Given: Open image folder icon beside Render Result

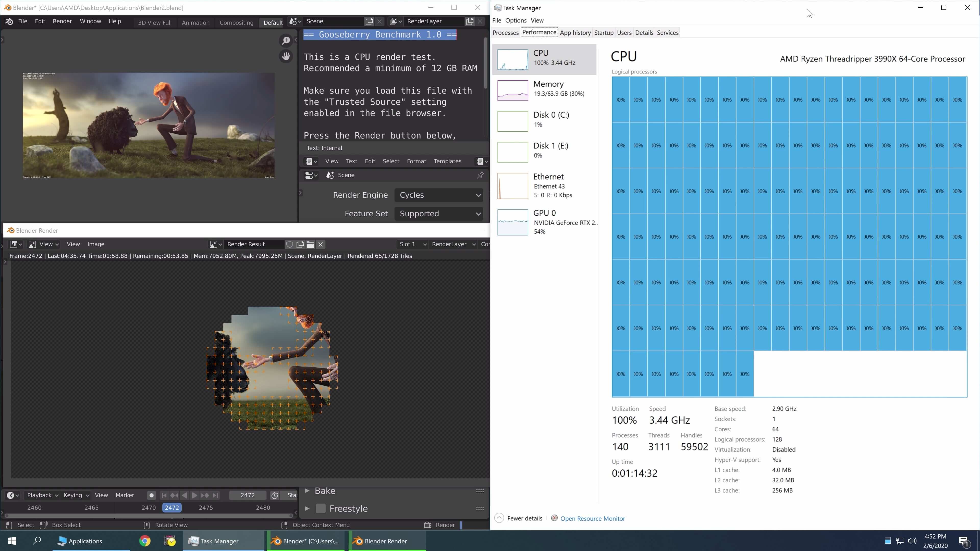Looking at the screenshot, I should pyautogui.click(x=310, y=244).
